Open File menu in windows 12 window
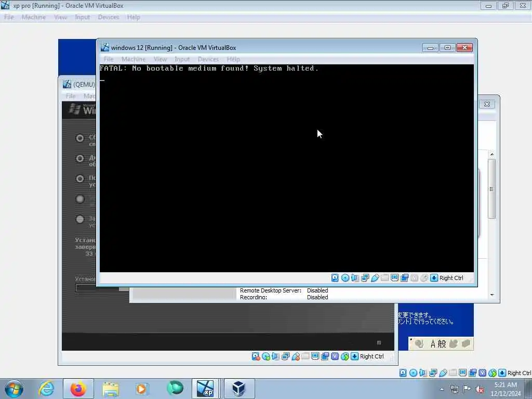The image size is (532, 399). [x=109, y=59]
